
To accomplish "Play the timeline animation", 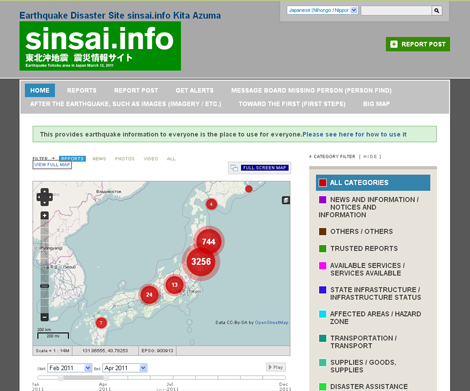I will [x=276, y=367].
